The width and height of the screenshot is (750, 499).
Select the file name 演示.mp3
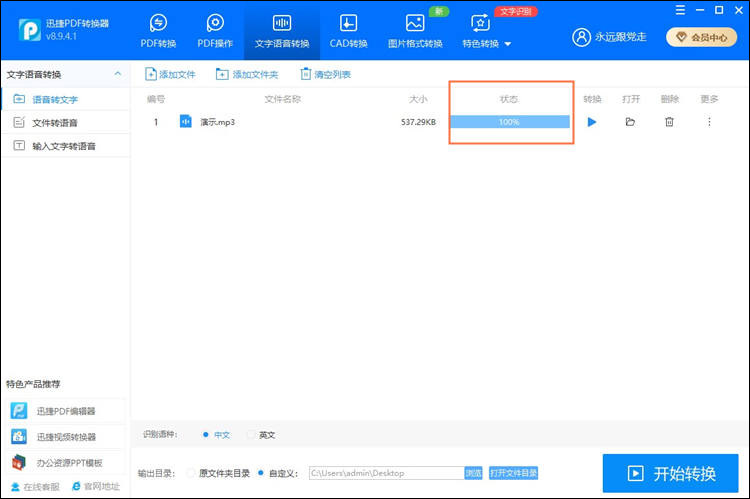[218, 122]
